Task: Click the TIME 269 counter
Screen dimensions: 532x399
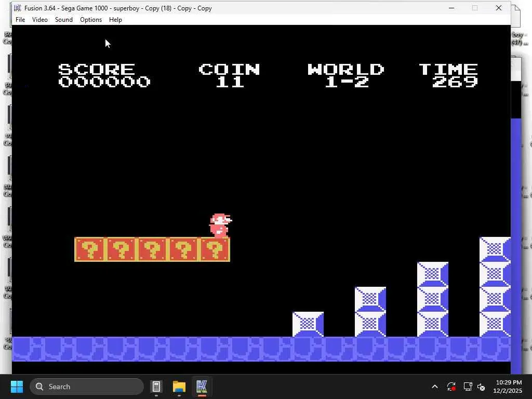Action: pos(449,75)
